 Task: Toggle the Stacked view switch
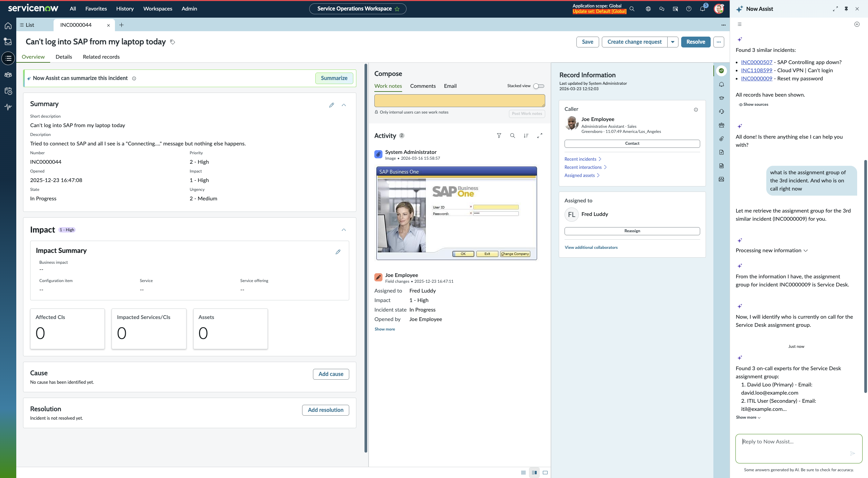pos(539,86)
